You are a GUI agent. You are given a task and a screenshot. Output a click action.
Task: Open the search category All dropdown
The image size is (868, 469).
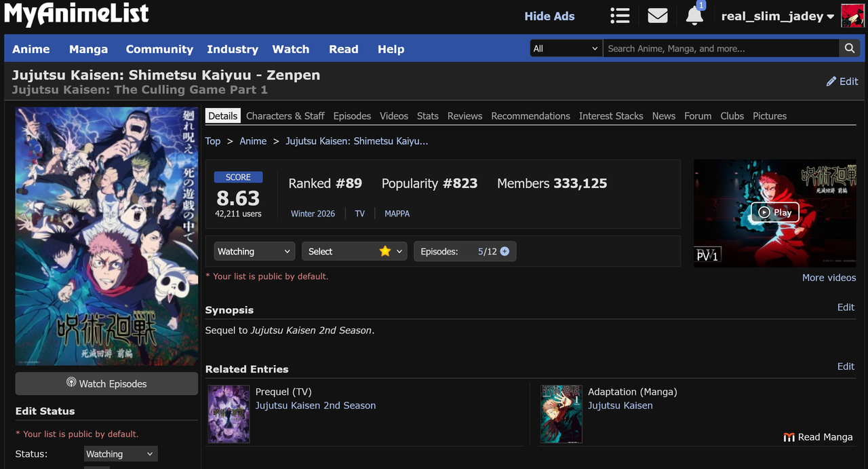tap(566, 48)
